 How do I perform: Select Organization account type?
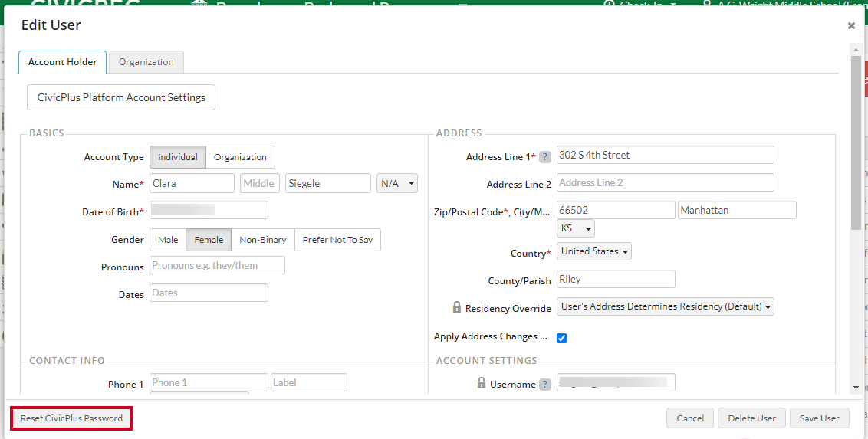[x=240, y=157]
